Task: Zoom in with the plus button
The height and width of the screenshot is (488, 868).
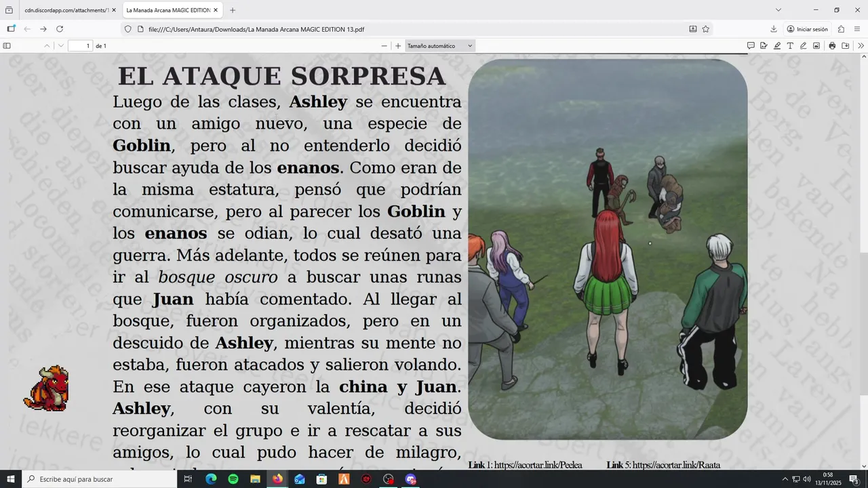Action: click(398, 46)
